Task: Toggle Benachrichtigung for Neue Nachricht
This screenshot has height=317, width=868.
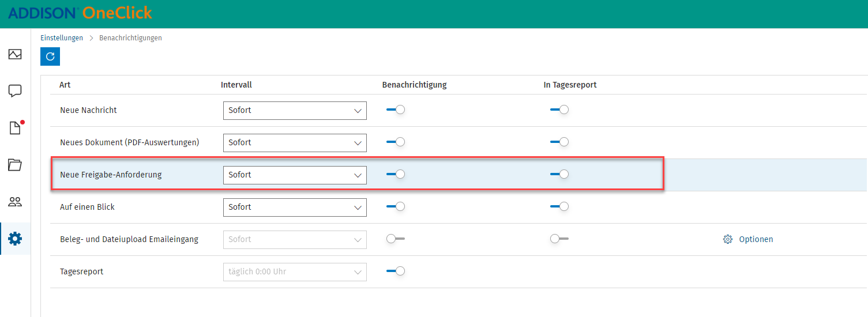Action: [396, 110]
